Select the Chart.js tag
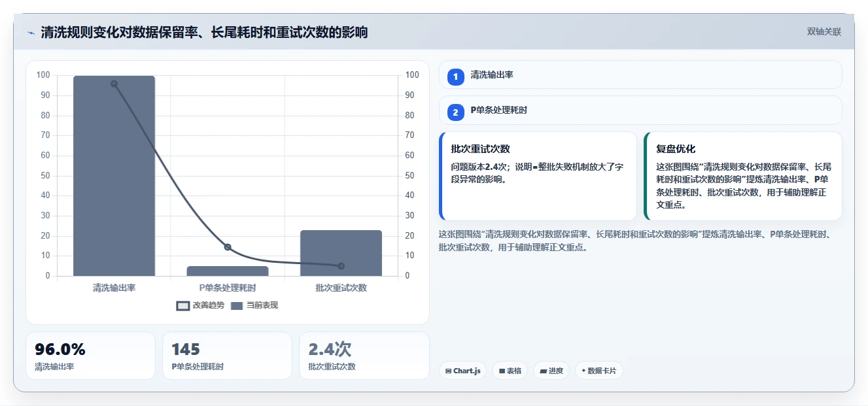 tap(462, 371)
